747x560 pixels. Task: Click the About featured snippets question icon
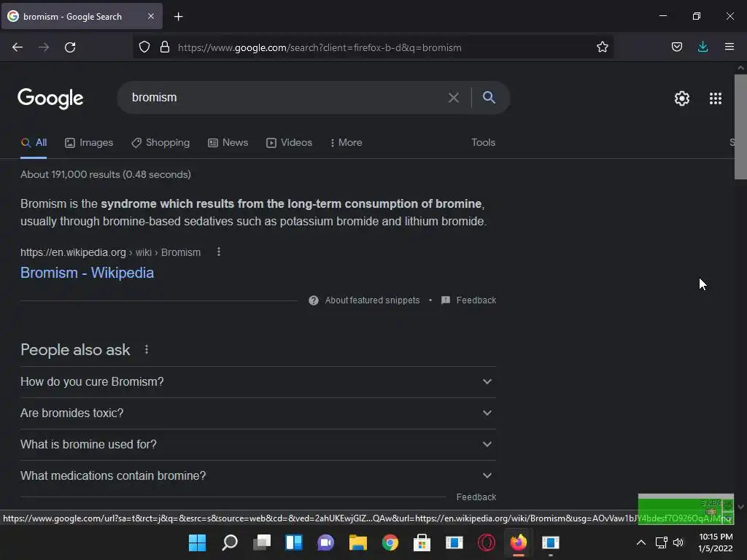[x=314, y=300]
